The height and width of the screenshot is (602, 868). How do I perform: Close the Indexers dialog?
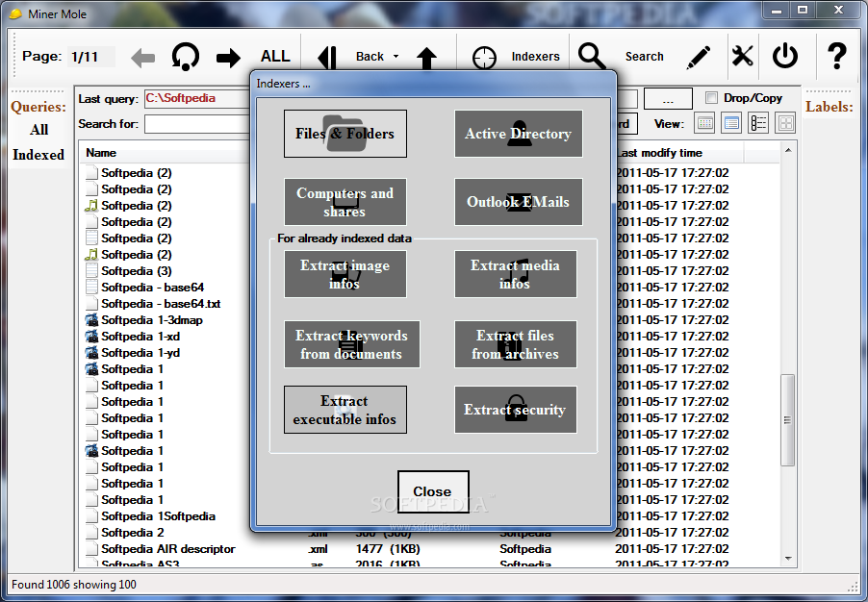pyautogui.click(x=433, y=491)
